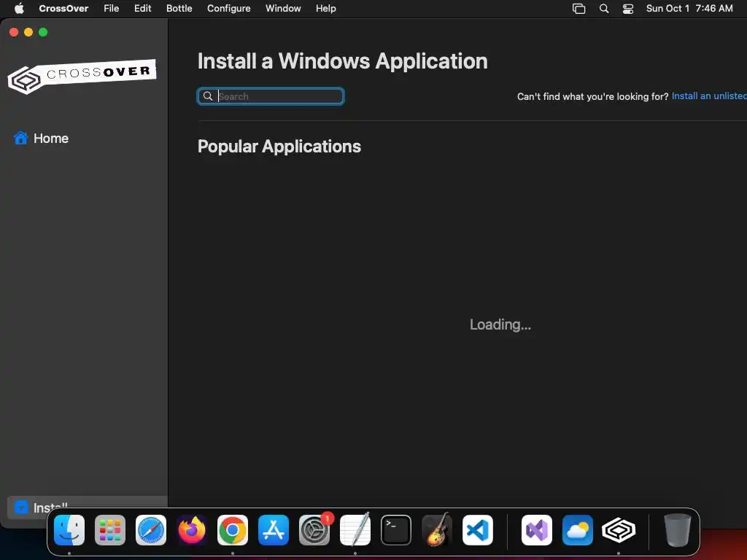The width and height of the screenshot is (747, 560).
Task: Open System Settings with update badge
Action: click(314, 530)
